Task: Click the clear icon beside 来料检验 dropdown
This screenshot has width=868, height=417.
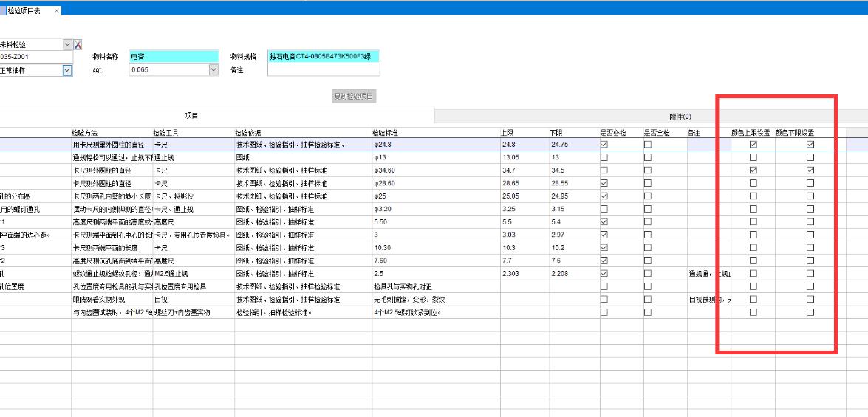Action: pyautogui.click(x=78, y=45)
